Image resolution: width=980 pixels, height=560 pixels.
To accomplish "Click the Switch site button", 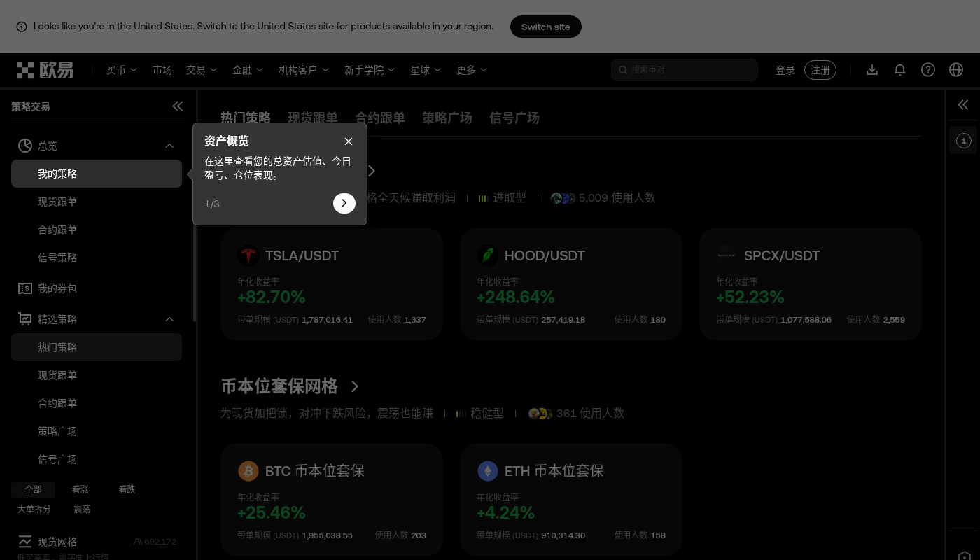I will click(546, 27).
